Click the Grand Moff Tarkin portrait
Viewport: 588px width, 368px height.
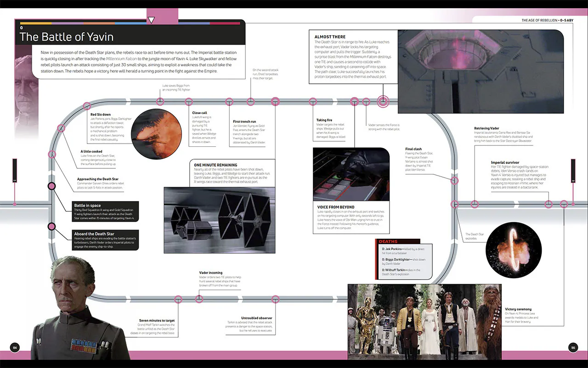click(80, 308)
